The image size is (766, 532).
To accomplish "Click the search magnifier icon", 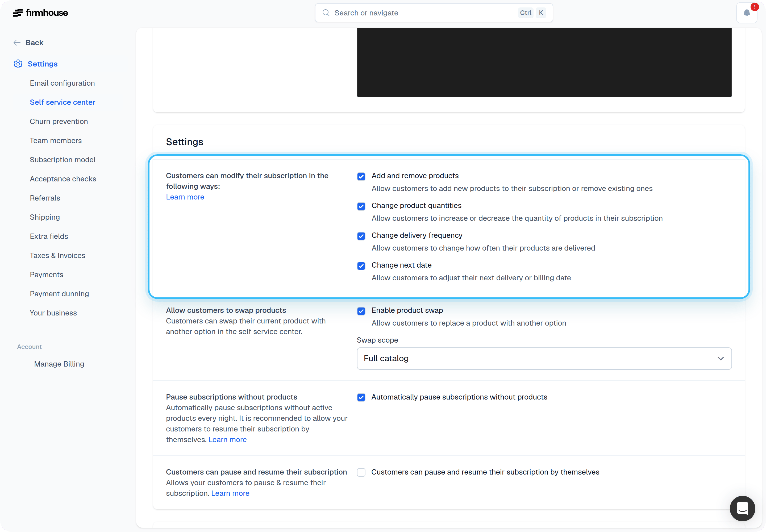I will 326,13.
